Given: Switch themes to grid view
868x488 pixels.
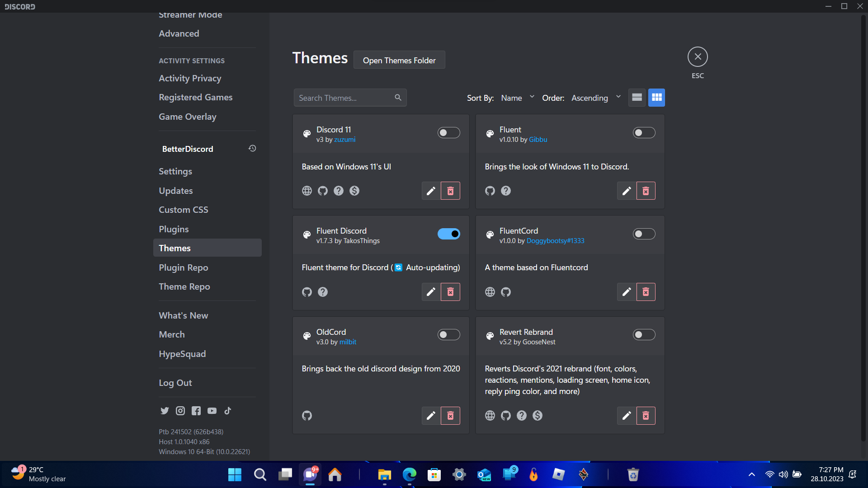Looking at the screenshot, I should 656,97.
